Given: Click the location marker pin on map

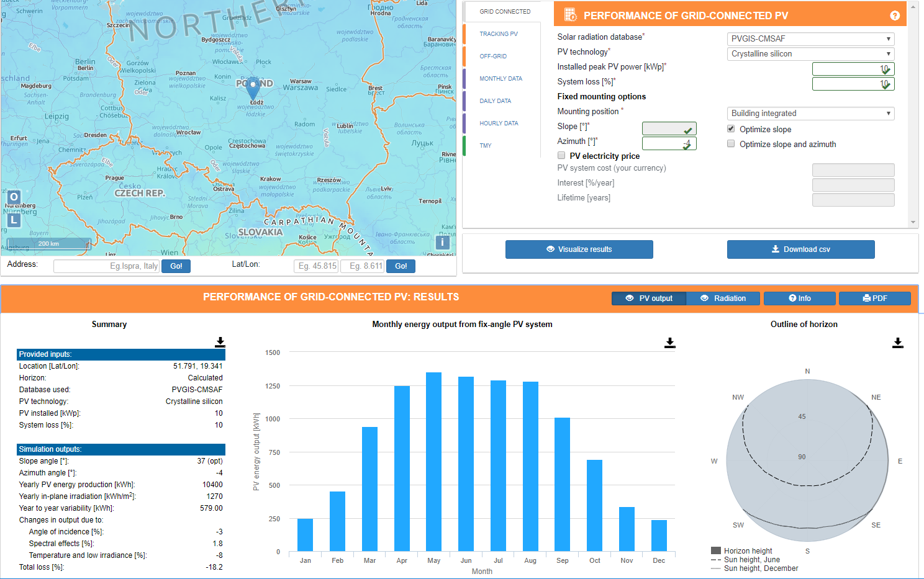Looking at the screenshot, I should [x=253, y=89].
